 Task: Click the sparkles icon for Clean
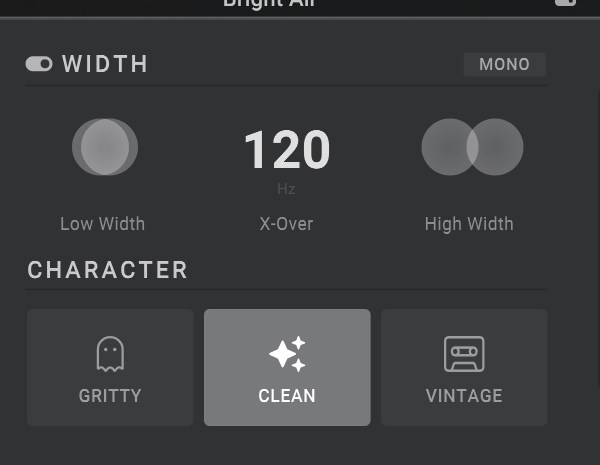pyautogui.click(x=287, y=353)
